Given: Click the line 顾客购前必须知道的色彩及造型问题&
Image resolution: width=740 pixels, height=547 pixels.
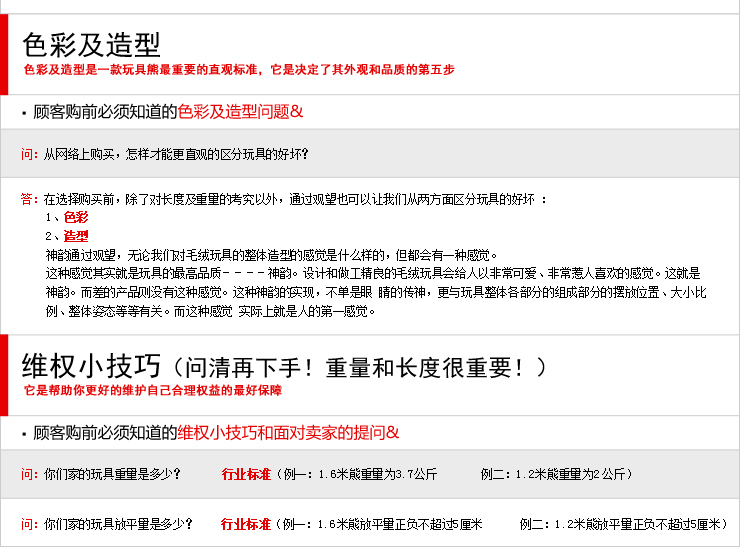Looking at the screenshot, I should [x=168, y=112].
